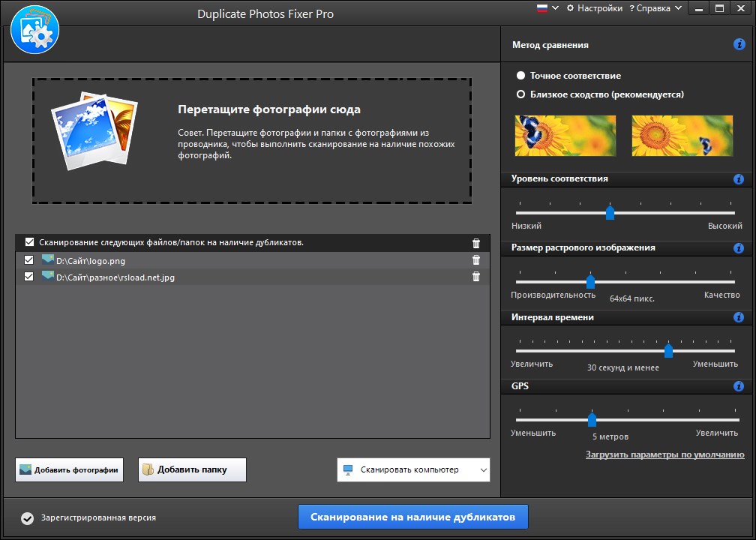Click the info icon for GPS section
Viewport: 756px width, 540px height.
[739, 386]
